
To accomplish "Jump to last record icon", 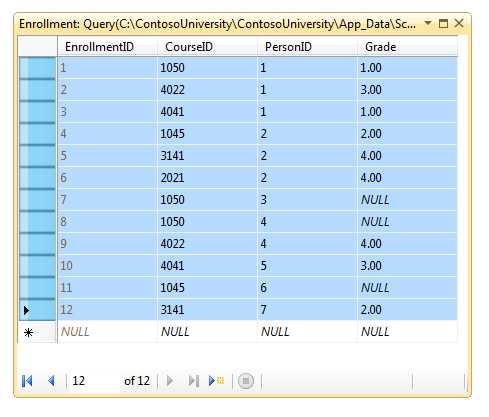I will pyautogui.click(x=194, y=381).
